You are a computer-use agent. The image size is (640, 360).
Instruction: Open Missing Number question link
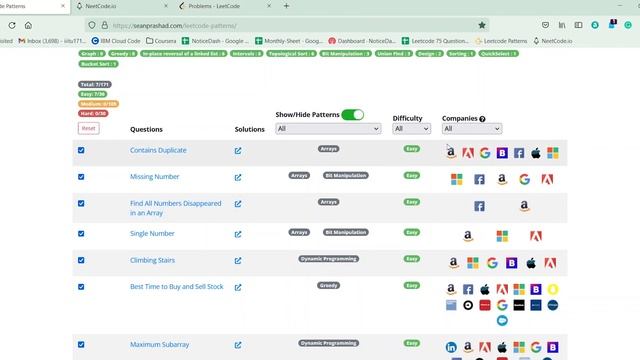coord(154,177)
